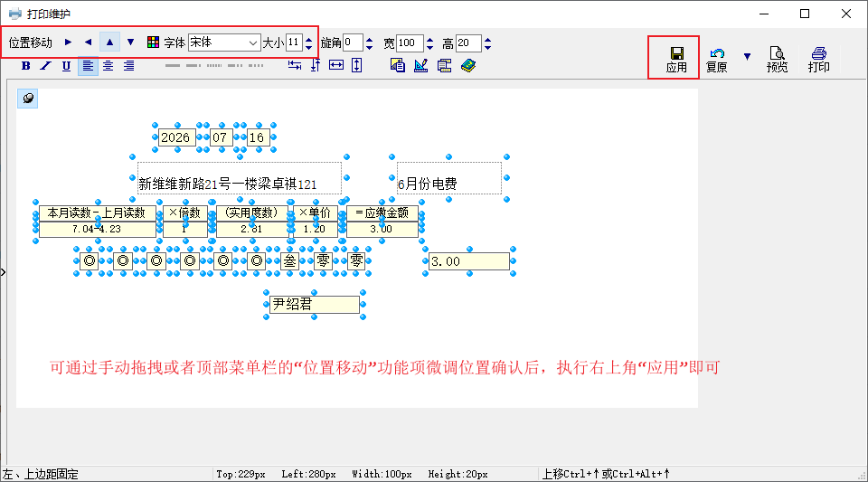The width and height of the screenshot is (868, 482).
Task: Select value cell 7.04-4.23
Action: (x=97, y=229)
